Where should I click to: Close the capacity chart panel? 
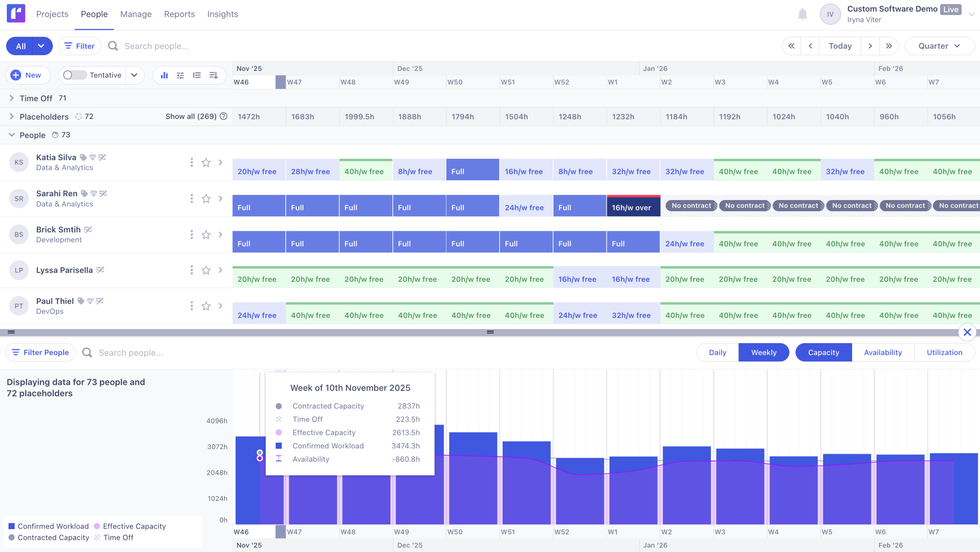967,332
